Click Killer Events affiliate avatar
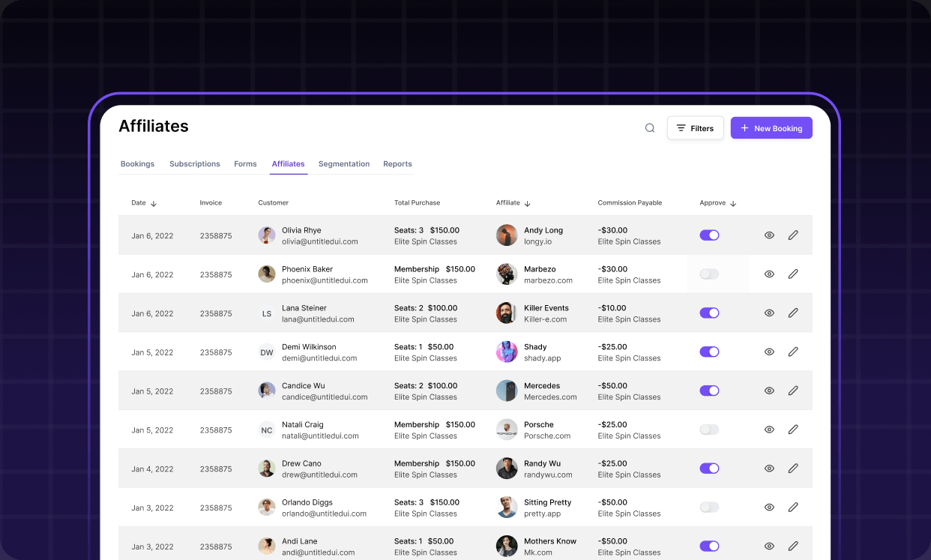931x560 pixels. click(x=507, y=313)
